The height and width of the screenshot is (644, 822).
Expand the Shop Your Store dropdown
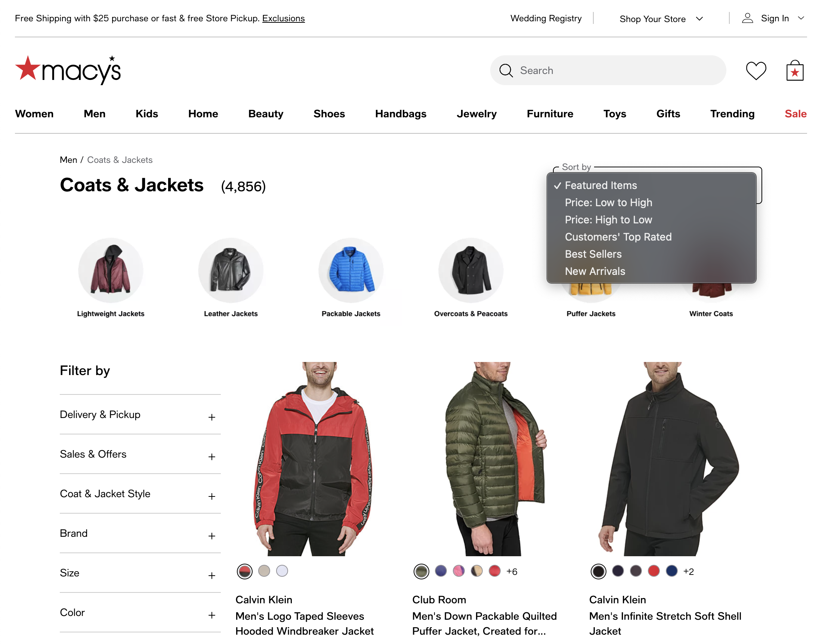pos(661,18)
